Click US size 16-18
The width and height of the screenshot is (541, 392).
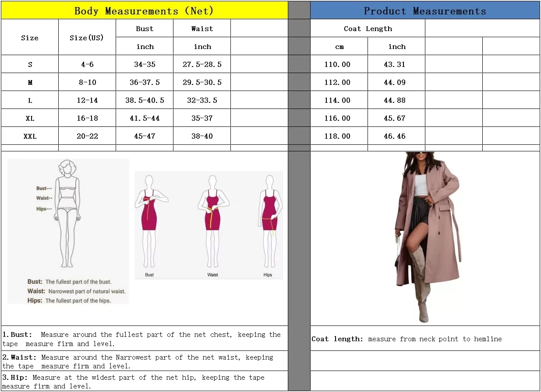(x=87, y=118)
